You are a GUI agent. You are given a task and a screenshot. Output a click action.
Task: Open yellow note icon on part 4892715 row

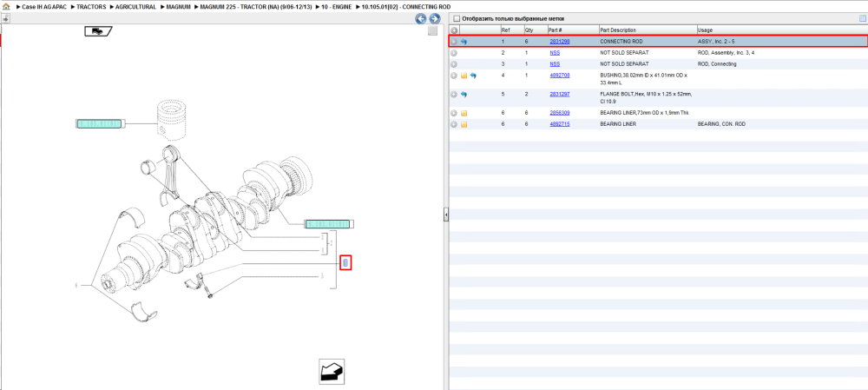point(464,124)
